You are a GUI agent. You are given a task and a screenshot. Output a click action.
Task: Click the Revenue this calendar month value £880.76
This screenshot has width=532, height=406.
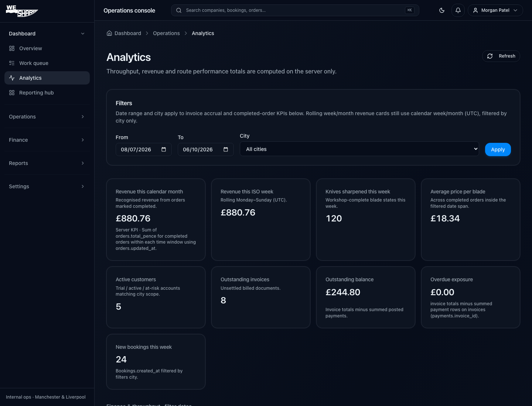click(133, 219)
